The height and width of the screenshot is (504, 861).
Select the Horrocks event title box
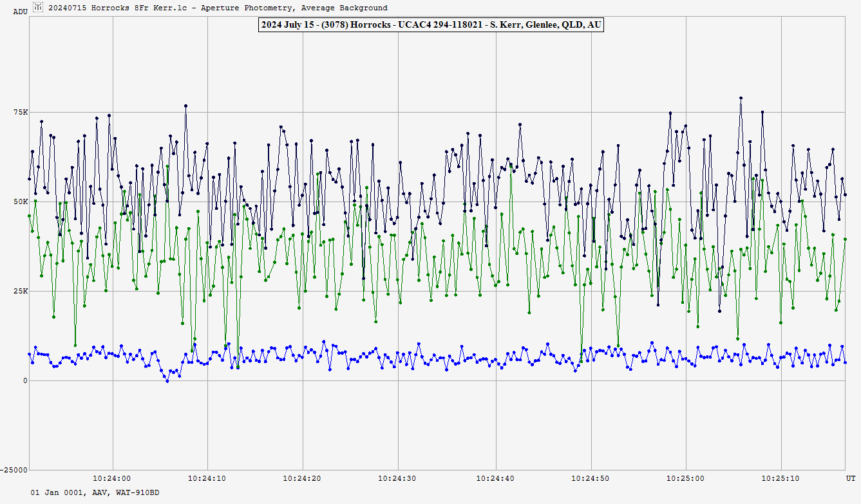pyautogui.click(x=430, y=25)
